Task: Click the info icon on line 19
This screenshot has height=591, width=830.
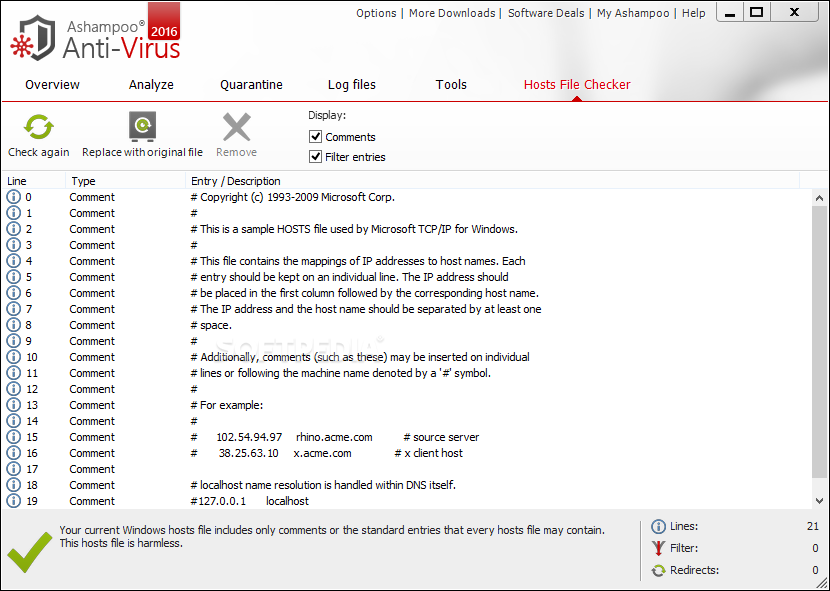Action: click(x=13, y=500)
